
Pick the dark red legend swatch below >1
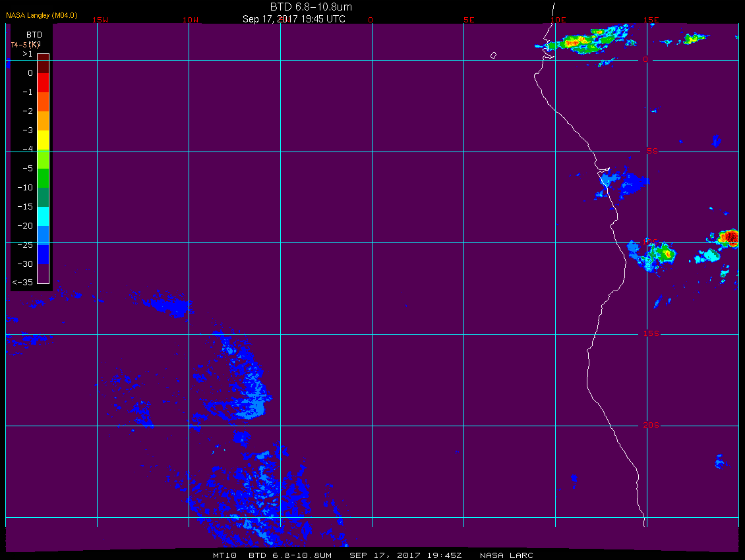point(44,64)
